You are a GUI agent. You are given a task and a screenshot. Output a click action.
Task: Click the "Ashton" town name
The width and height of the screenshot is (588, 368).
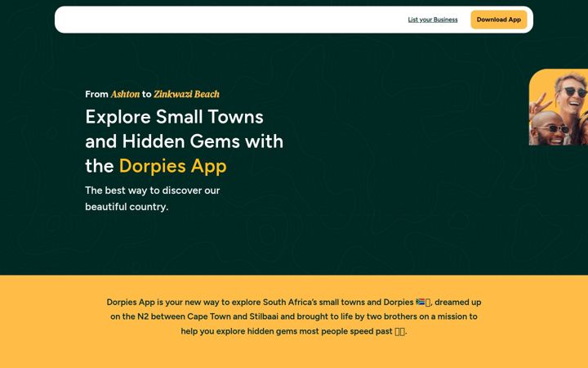pyautogui.click(x=125, y=94)
